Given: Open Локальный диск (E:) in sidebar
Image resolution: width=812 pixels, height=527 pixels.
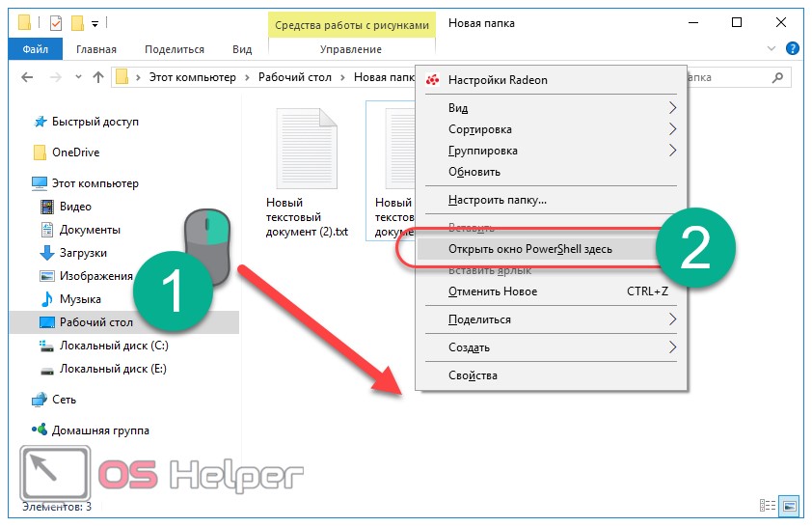Looking at the screenshot, I should pos(113,369).
